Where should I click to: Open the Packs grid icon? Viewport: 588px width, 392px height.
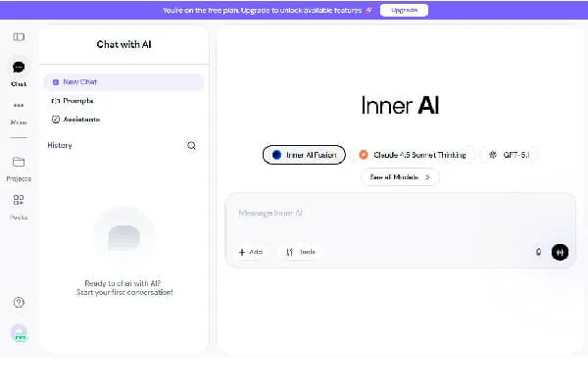(19, 200)
